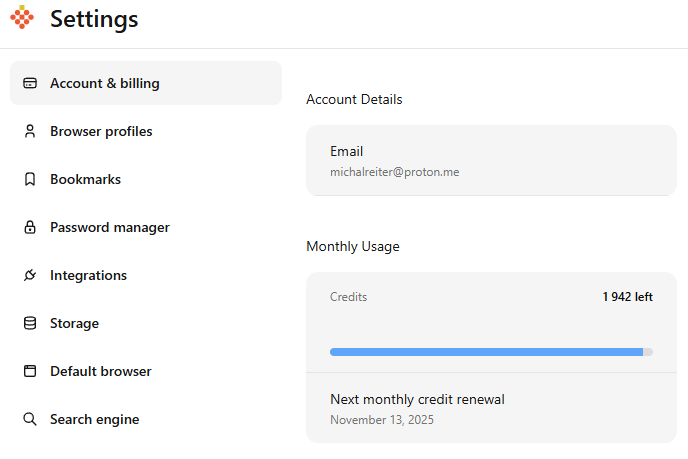Click the credit card icon for Account & billing
Image resolution: width=688 pixels, height=459 pixels.
pyautogui.click(x=30, y=83)
